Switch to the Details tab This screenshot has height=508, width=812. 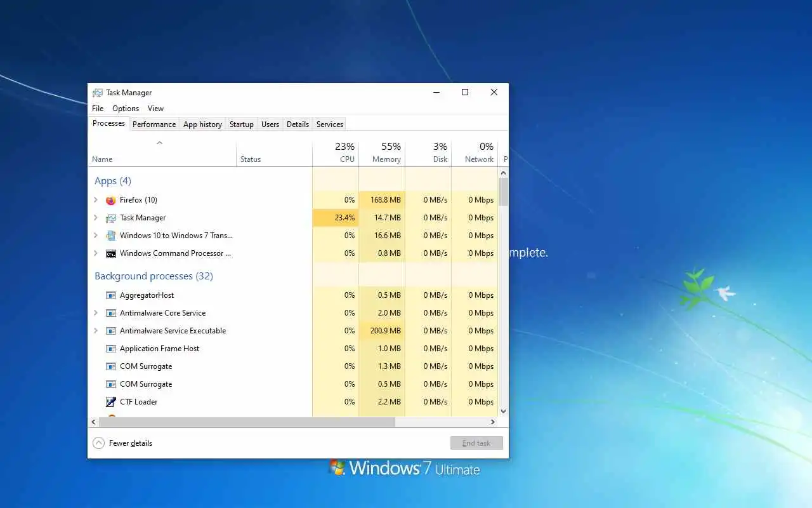298,124
